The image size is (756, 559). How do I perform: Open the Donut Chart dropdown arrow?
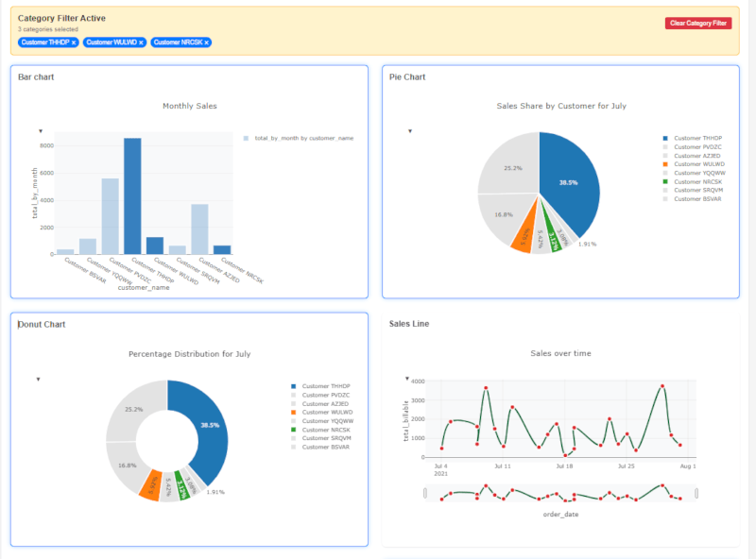click(x=39, y=380)
